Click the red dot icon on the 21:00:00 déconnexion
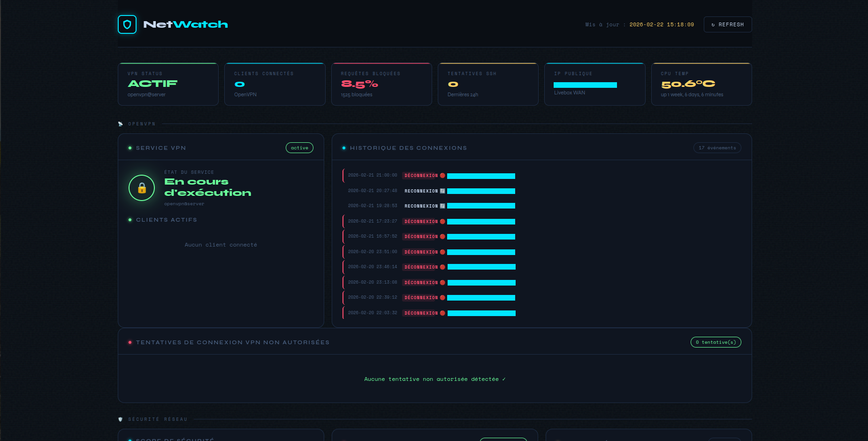The height and width of the screenshot is (441, 868). 442,175
